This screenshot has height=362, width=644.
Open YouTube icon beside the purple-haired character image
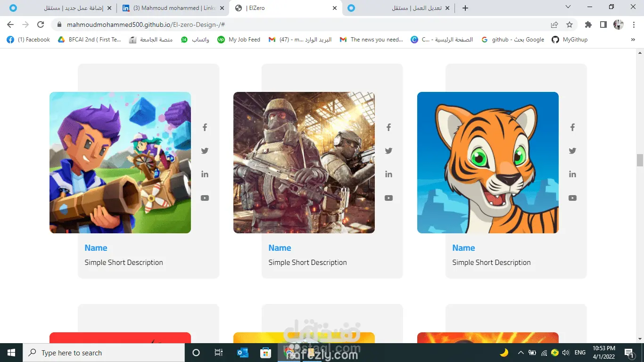click(x=205, y=198)
